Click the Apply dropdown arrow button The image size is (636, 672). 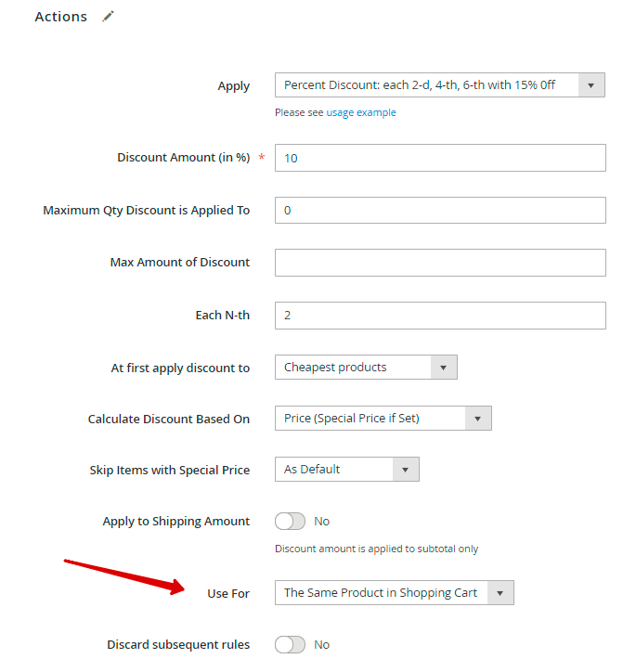click(x=591, y=85)
